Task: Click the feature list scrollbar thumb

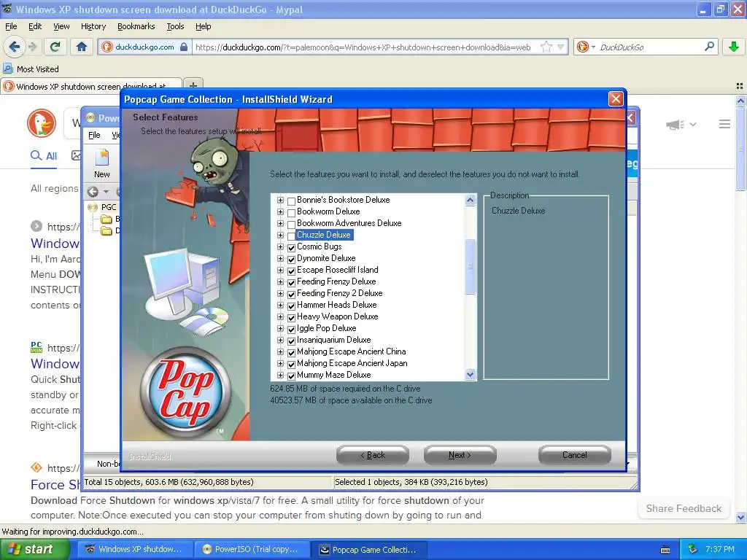Action: (x=471, y=266)
